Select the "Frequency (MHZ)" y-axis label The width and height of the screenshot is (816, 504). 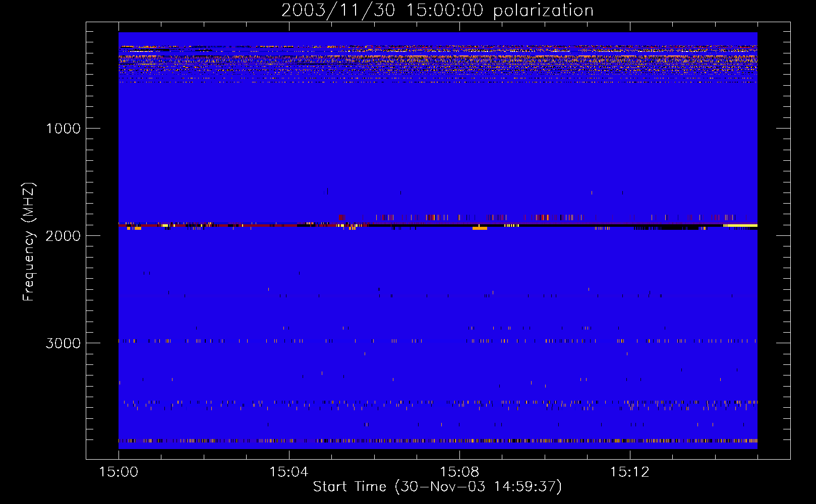click(x=29, y=241)
